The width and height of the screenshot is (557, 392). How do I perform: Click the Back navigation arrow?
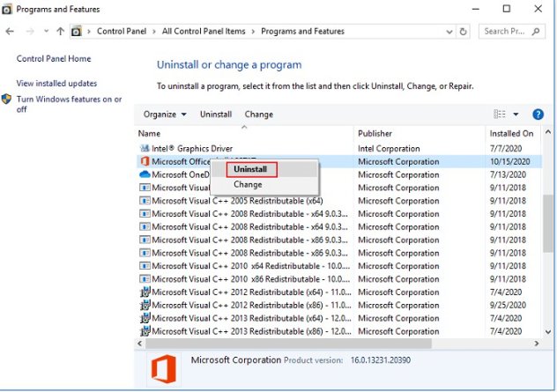[x=10, y=32]
